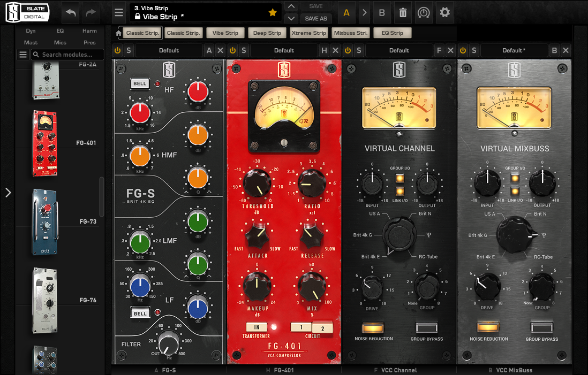
Task: Toggle the favorite star for Vibe Strip
Action: coord(273,12)
